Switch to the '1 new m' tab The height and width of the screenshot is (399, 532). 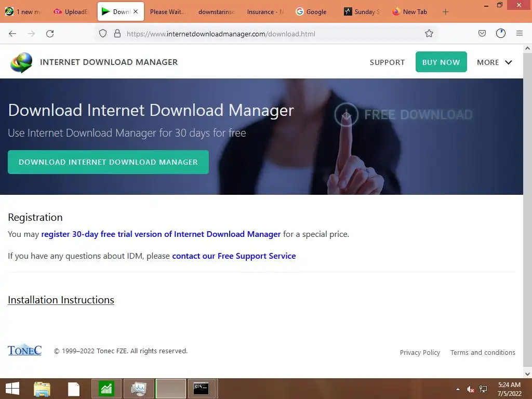tap(23, 12)
